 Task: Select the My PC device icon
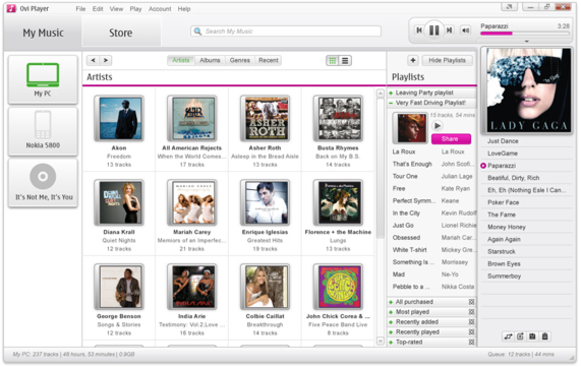click(x=43, y=79)
